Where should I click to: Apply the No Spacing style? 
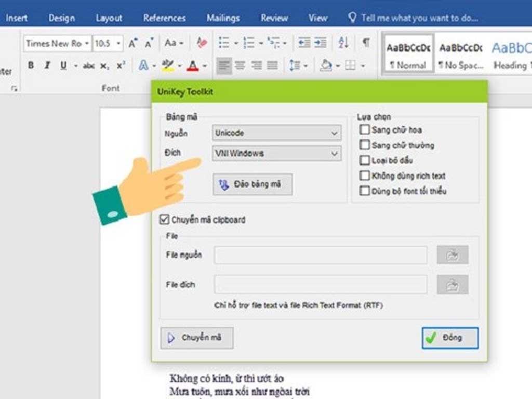[461, 54]
